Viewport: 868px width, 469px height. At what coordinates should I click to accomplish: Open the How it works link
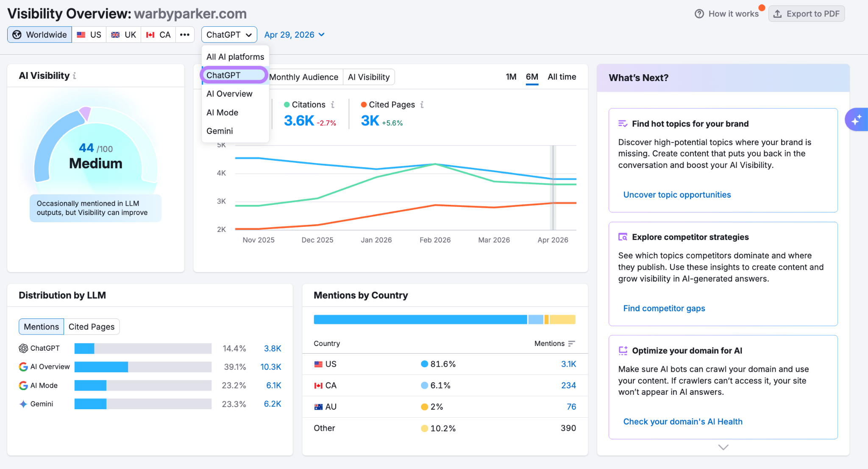pos(727,14)
